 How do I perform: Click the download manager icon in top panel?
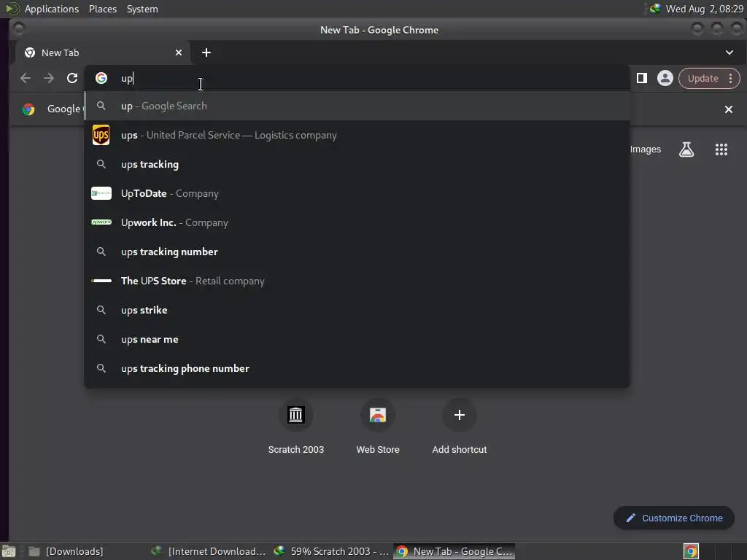pos(654,9)
